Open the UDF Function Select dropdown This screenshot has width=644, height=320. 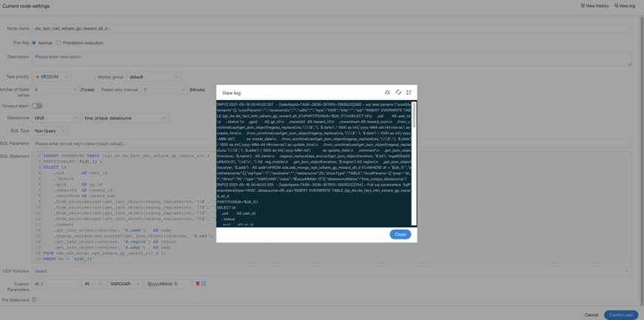point(332,271)
